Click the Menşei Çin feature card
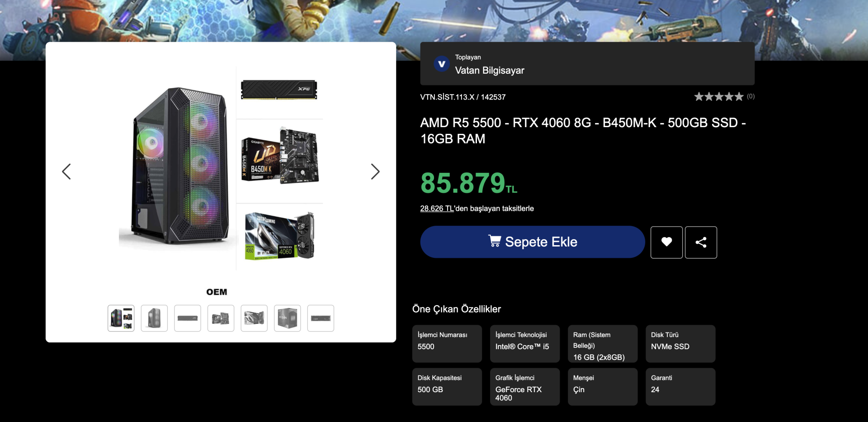The image size is (868, 422). click(x=603, y=387)
